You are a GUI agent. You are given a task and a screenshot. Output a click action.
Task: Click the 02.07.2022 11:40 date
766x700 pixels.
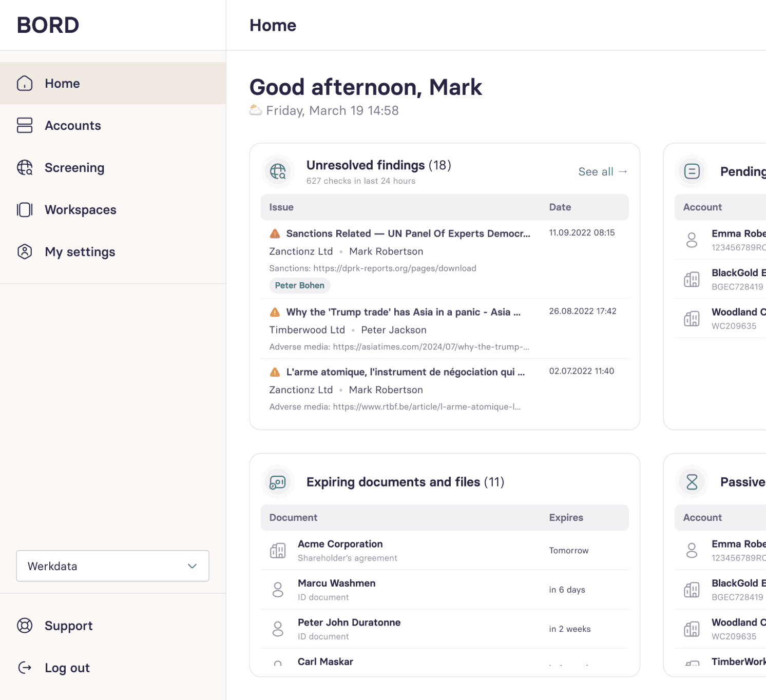tap(582, 371)
